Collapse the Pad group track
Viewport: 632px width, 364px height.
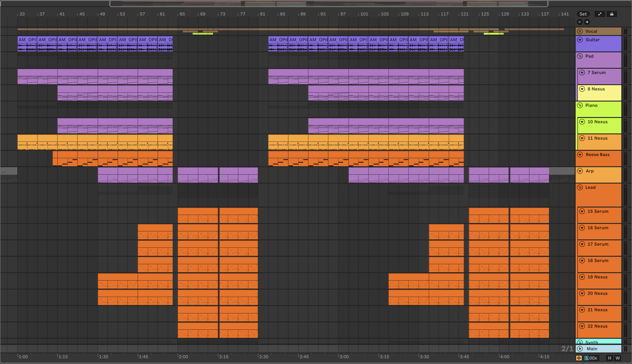click(580, 56)
